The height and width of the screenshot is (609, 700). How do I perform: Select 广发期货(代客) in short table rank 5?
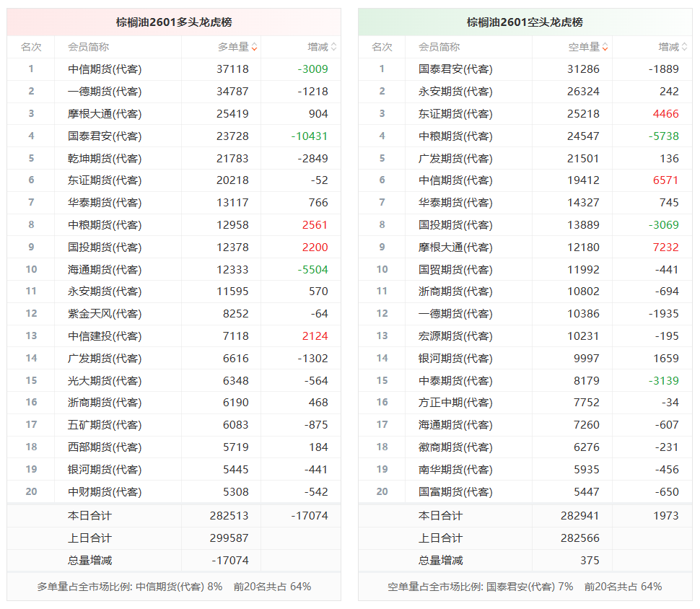pos(456,159)
